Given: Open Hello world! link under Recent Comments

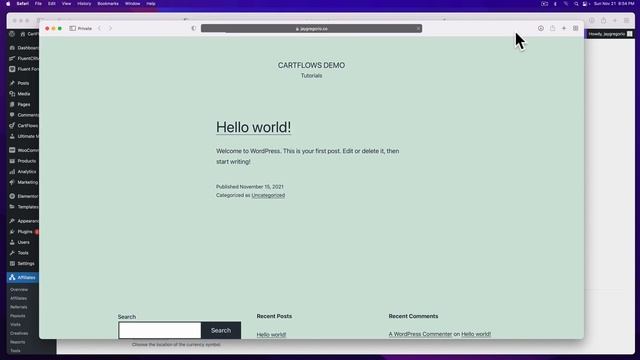Looking at the screenshot, I should point(476,334).
